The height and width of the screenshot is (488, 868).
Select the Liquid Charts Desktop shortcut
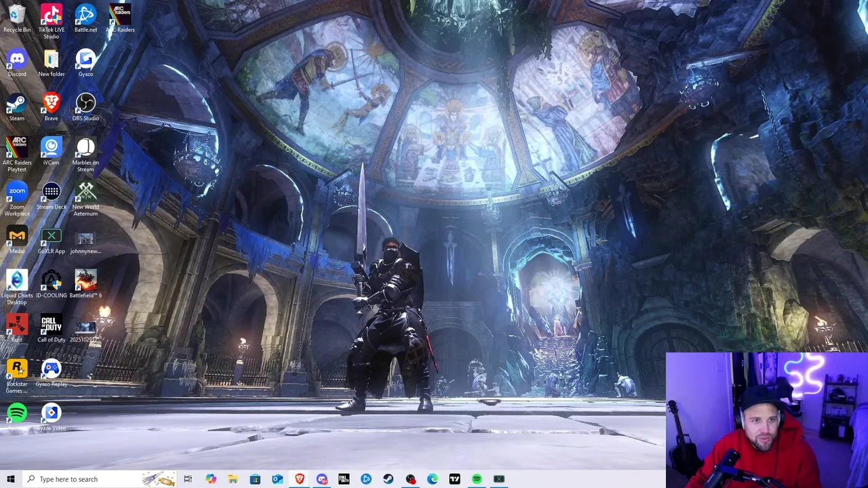(17, 287)
